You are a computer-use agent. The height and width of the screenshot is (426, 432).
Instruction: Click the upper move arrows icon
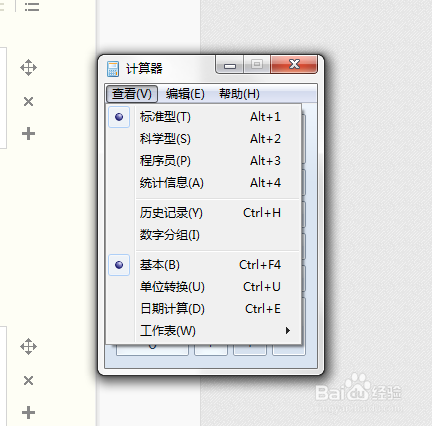click(28, 68)
